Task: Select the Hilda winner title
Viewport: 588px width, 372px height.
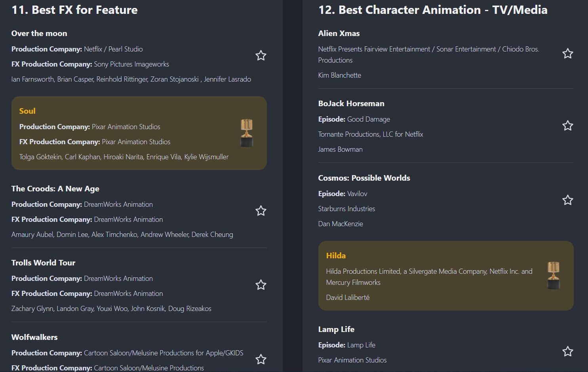Action: 336,256
